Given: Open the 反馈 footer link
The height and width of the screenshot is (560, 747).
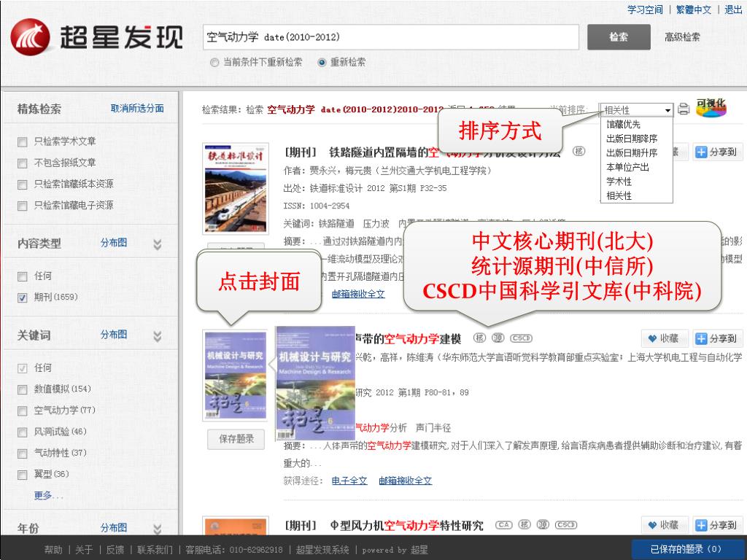Looking at the screenshot, I should (115, 550).
